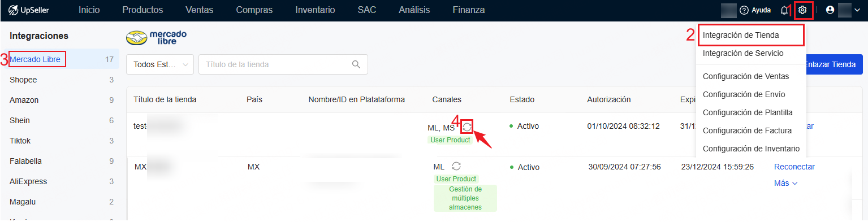Click the Ayuda help icon
The height and width of the screenshot is (222, 868).
coord(744,10)
